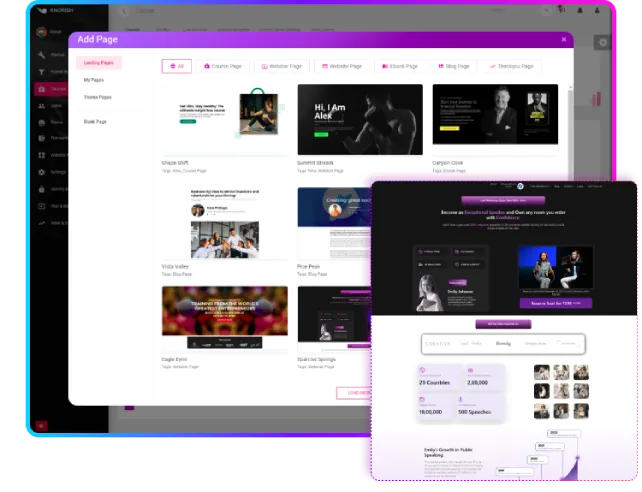Filter templates by Ebook Page
The width and height of the screenshot is (642, 492).
pyautogui.click(x=400, y=66)
